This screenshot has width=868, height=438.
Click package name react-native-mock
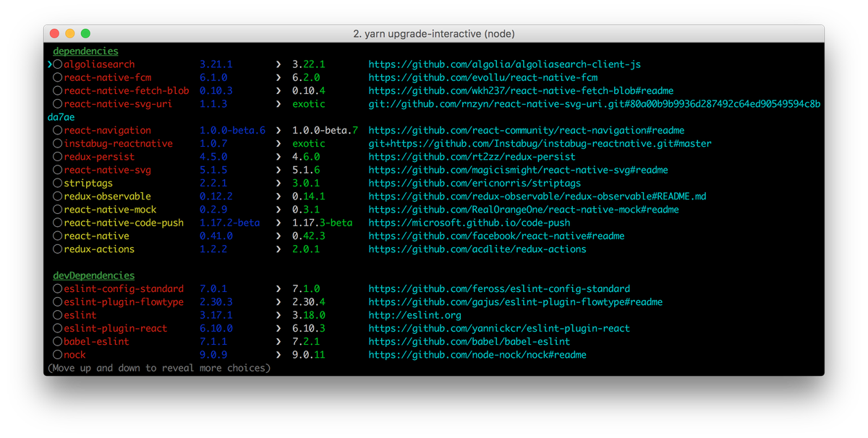pyautogui.click(x=110, y=210)
